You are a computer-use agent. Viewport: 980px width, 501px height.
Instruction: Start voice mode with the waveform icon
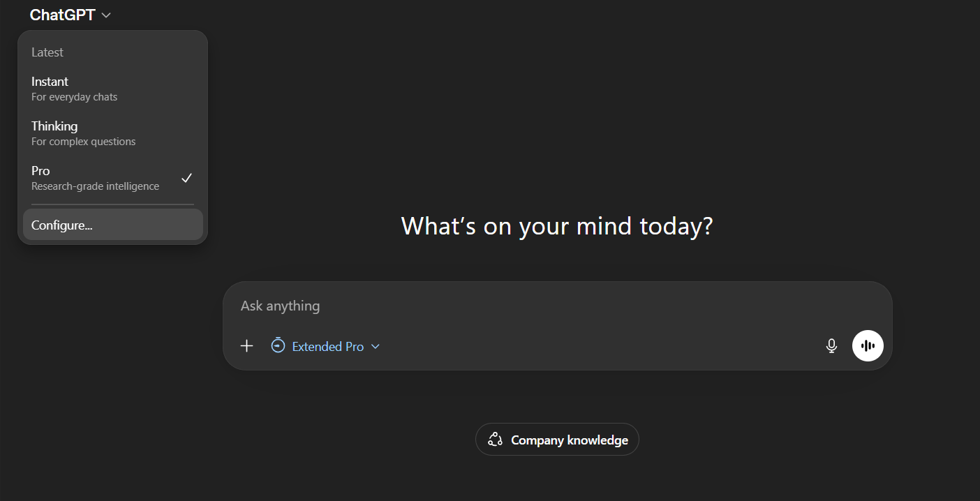[868, 345]
